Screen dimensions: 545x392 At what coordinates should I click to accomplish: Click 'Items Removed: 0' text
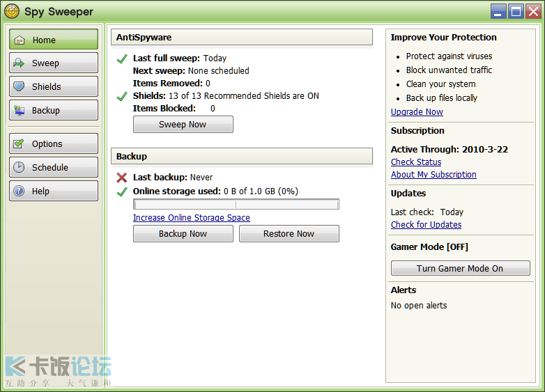pyautogui.click(x=171, y=84)
